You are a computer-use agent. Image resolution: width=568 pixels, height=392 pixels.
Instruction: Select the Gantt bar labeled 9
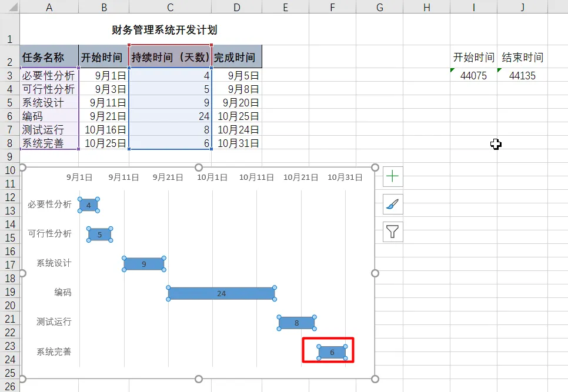(x=144, y=264)
